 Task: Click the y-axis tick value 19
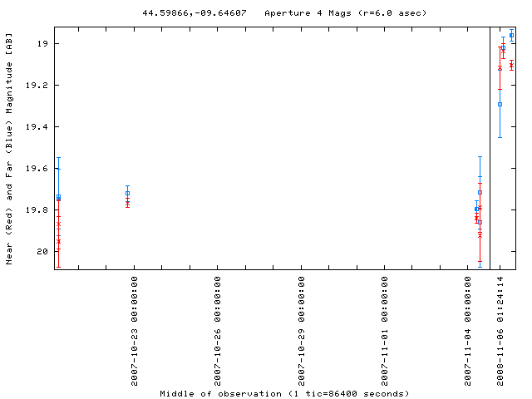(42, 44)
